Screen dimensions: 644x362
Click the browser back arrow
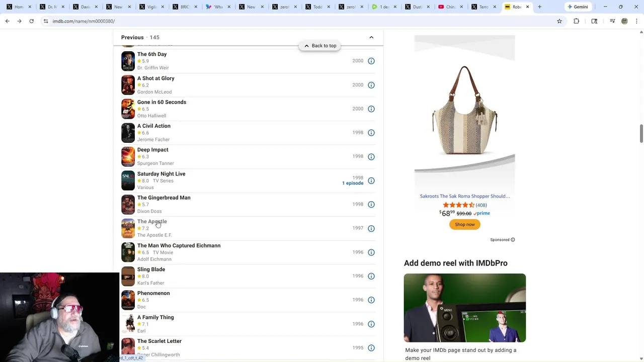[x=7, y=21]
